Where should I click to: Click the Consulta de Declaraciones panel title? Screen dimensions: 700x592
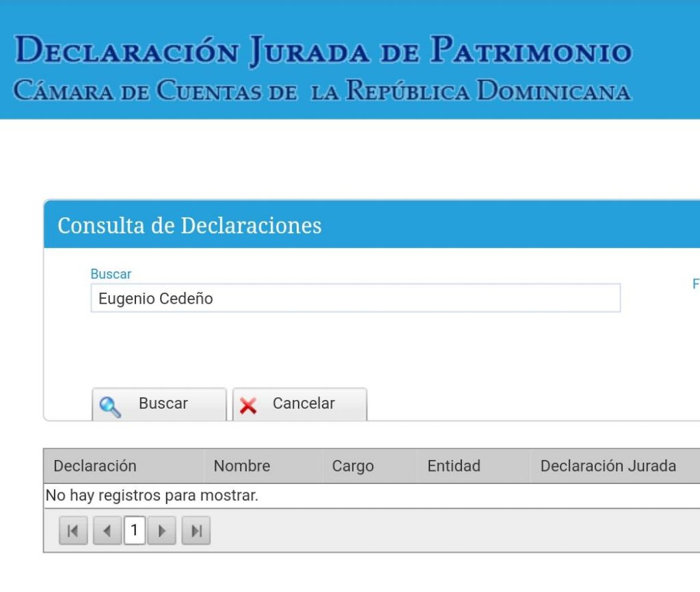point(189,226)
